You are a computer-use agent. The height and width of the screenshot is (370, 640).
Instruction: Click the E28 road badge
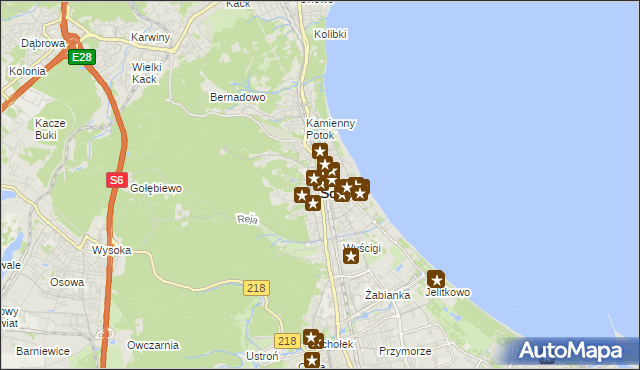coord(82,57)
